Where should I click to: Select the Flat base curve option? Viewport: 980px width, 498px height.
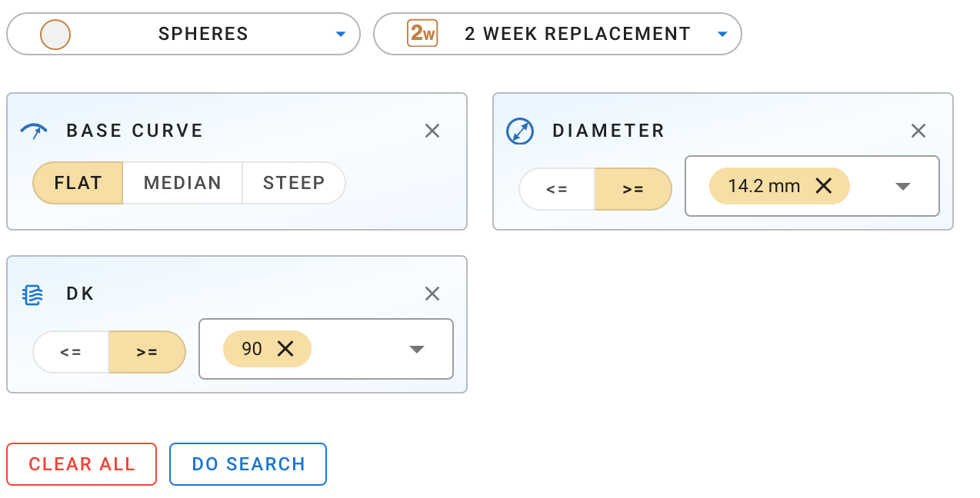(78, 183)
